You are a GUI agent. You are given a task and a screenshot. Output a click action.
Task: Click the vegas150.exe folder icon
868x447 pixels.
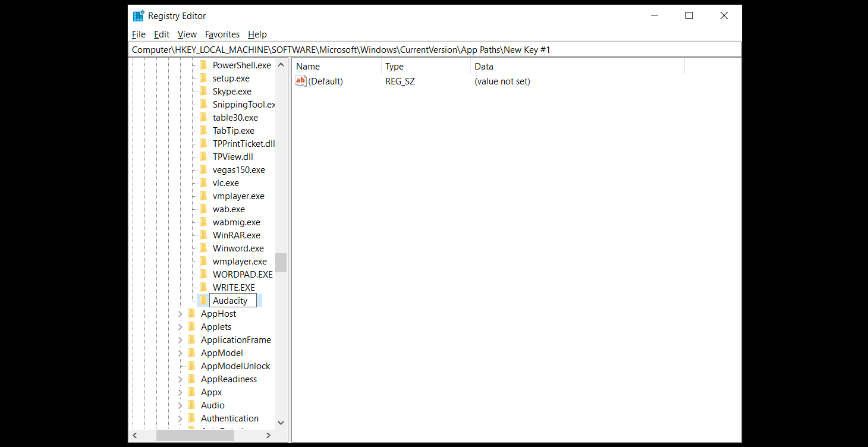(203, 170)
